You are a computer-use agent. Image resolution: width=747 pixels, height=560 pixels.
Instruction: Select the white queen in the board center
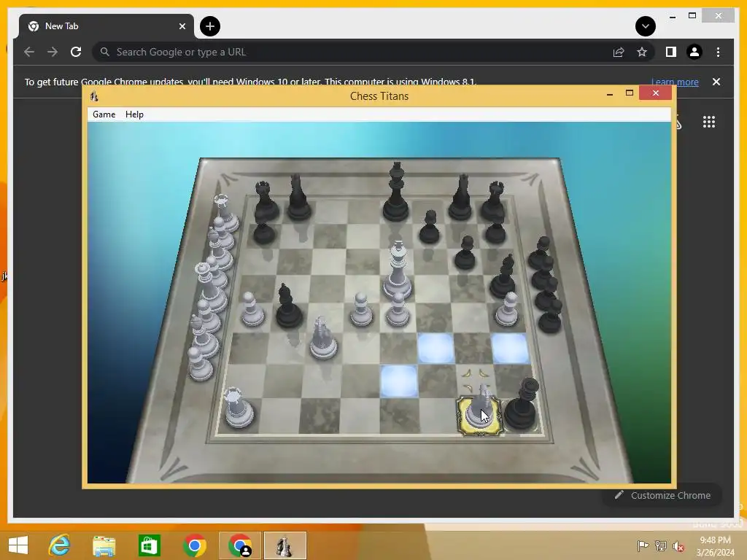[x=398, y=271]
